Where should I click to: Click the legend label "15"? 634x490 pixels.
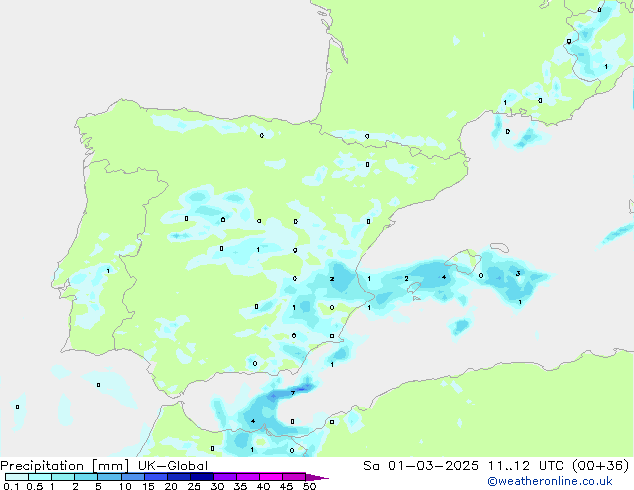click(x=148, y=486)
